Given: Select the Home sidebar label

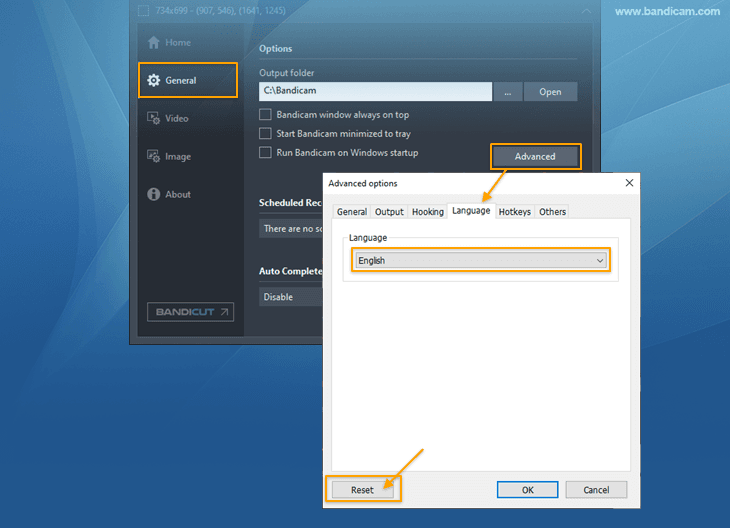Looking at the screenshot, I should 178,42.
